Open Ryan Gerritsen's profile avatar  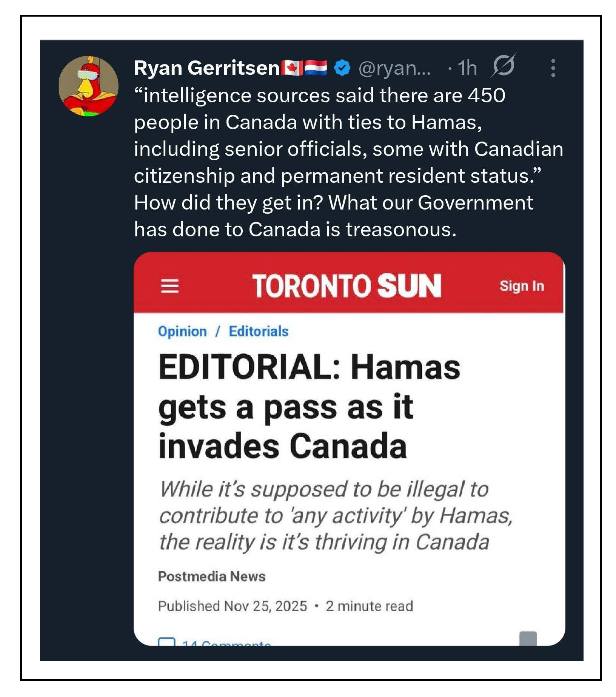coord(88,86)
